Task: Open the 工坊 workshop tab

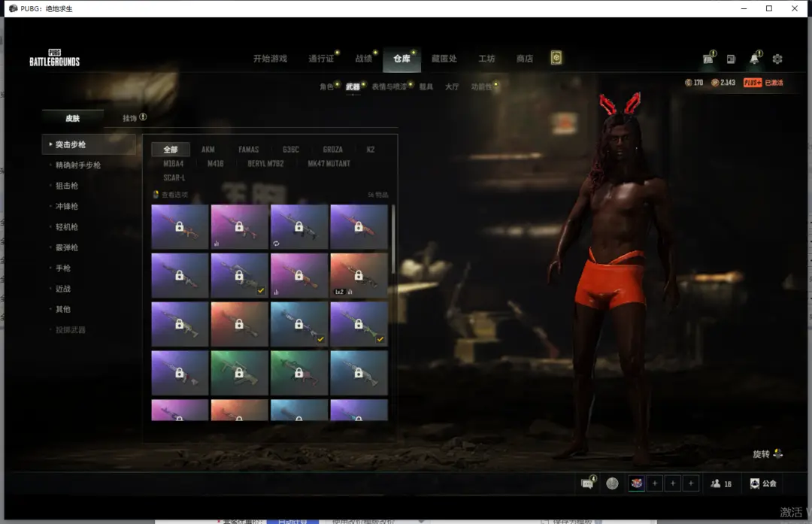Action: (486, 59)
